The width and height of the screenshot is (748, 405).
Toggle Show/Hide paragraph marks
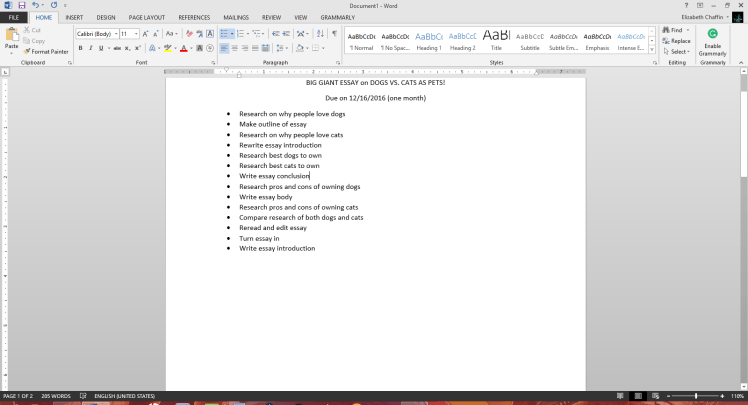333,34
